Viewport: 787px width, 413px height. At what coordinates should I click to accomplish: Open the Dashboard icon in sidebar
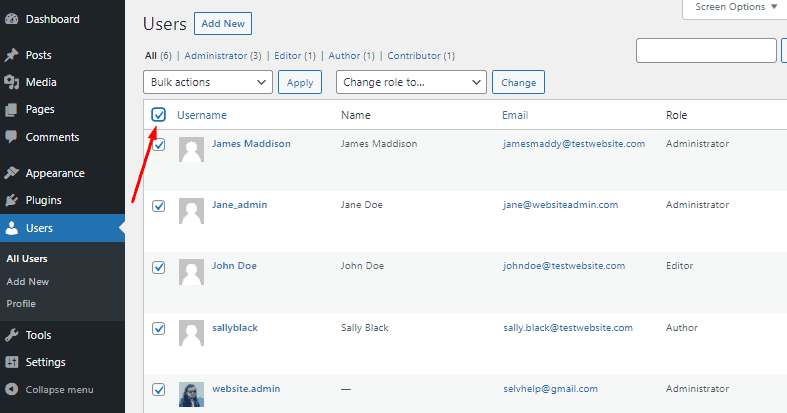(11, 19)
